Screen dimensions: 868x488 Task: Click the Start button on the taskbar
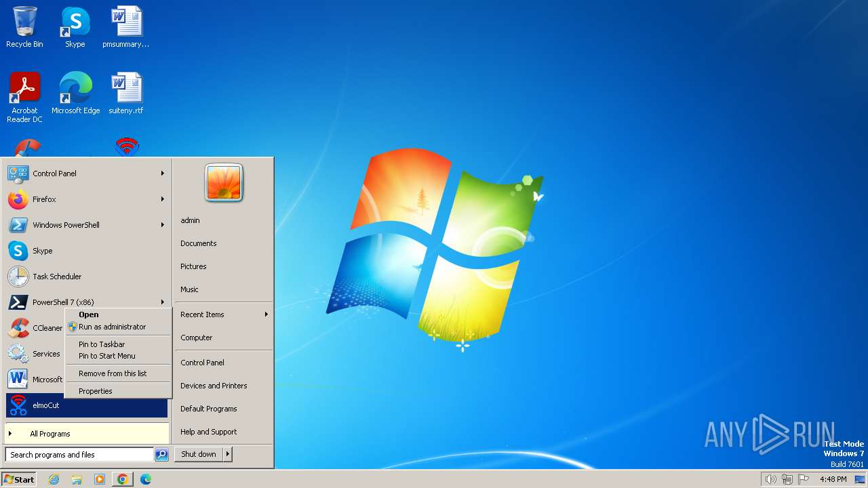(19, 479)
